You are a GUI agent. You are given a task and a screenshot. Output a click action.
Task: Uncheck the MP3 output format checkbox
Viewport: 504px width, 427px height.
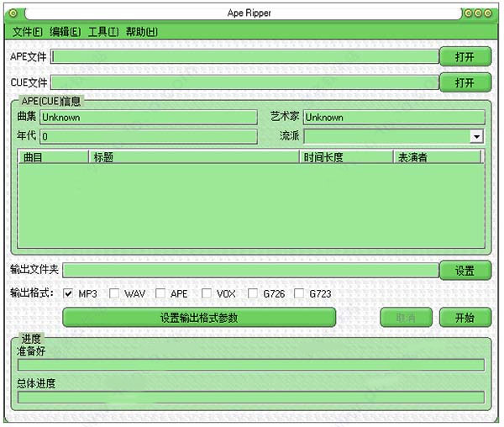point(68,293)
